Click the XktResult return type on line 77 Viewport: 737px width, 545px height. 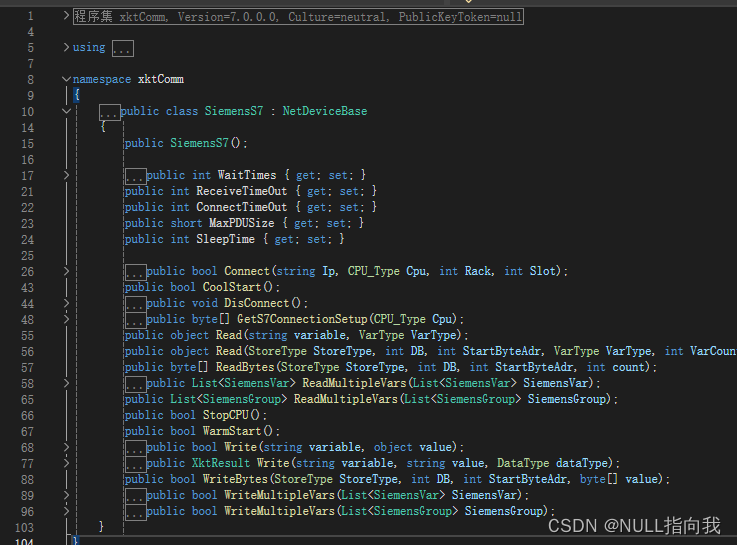(221, 463)
